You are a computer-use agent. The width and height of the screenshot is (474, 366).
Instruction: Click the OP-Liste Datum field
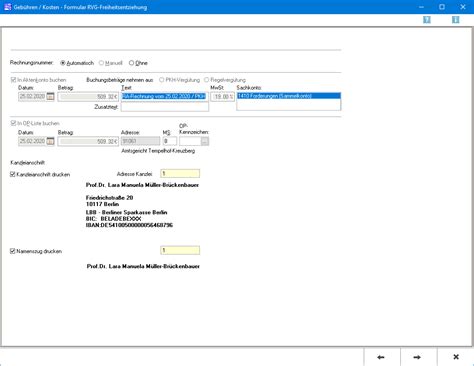32,141
